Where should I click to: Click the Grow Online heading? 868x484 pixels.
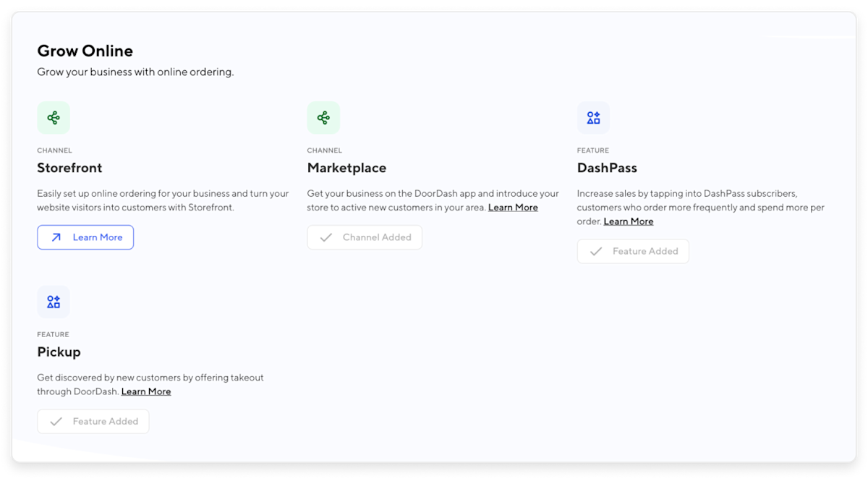[x=85, y=51]
